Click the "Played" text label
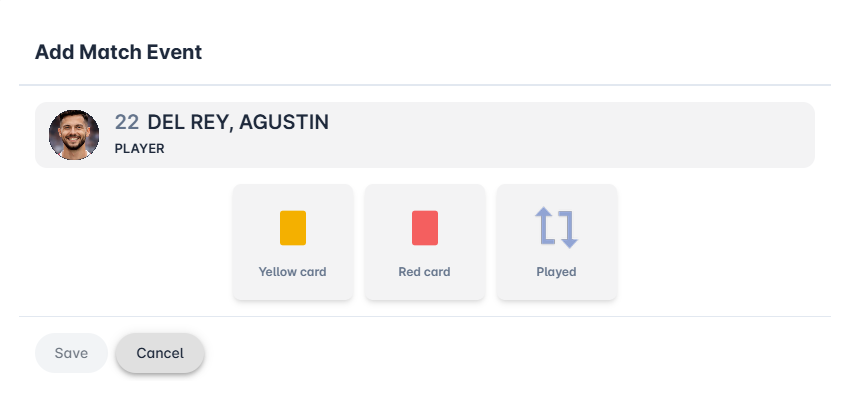 (x=556, y=272)
